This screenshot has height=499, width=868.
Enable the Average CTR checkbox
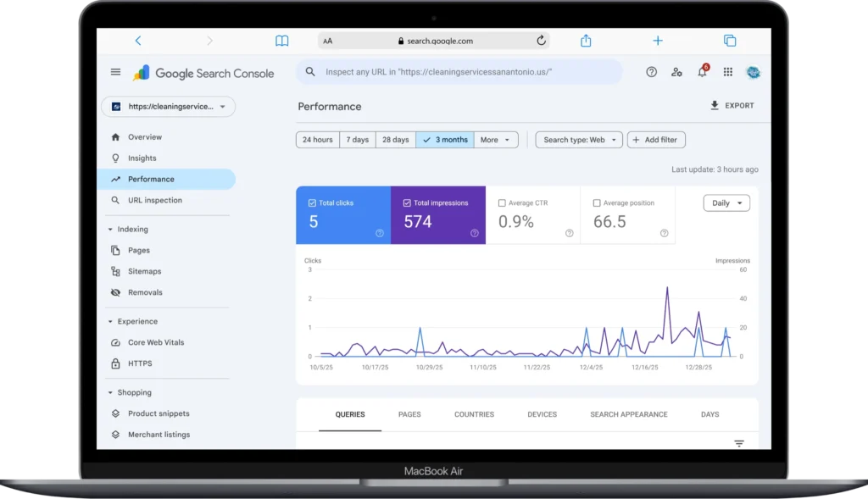(502, 203)
